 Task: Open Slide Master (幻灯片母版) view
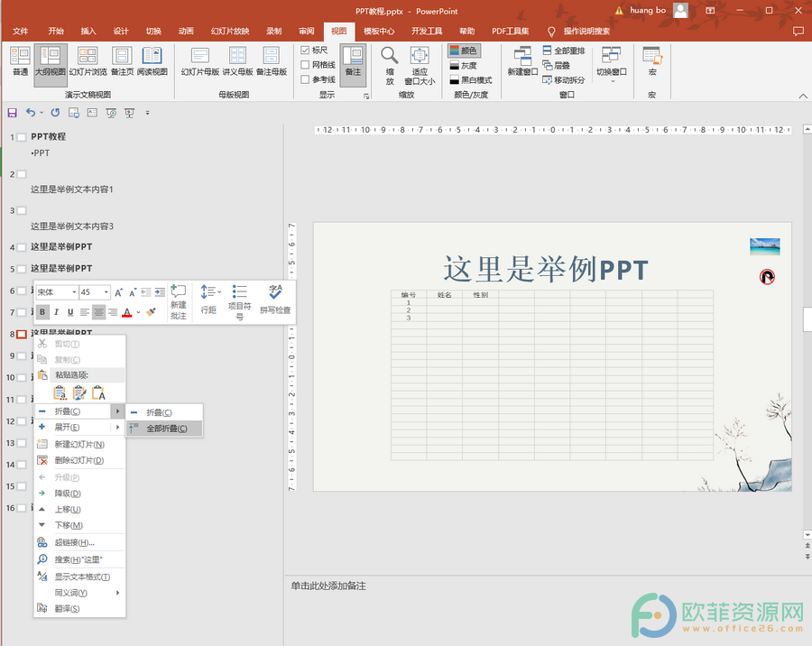[200, 62]
